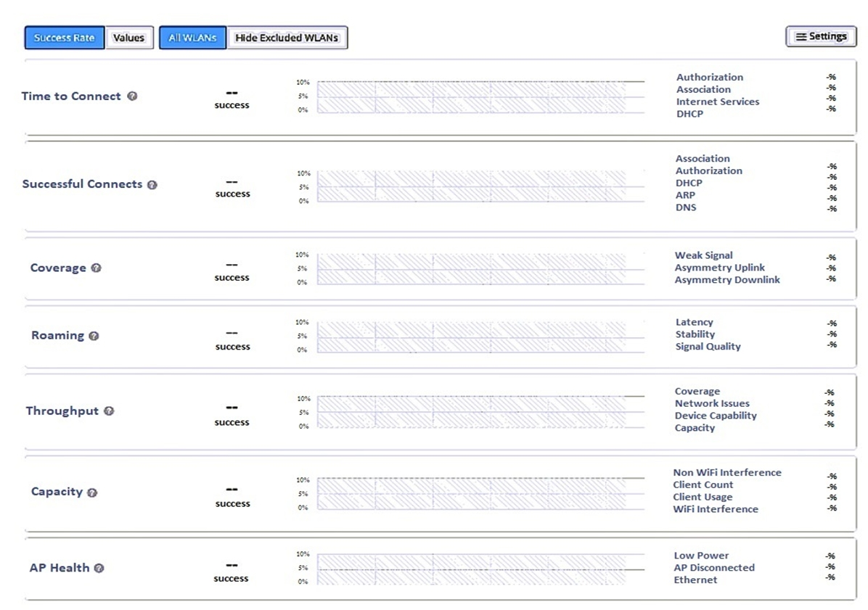
Task: Open the Settings menu button
Action: [821, 36]
